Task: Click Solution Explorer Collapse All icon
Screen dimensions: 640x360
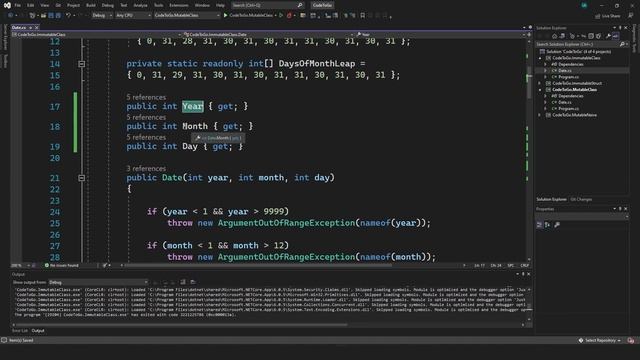Action: [591, 36]
